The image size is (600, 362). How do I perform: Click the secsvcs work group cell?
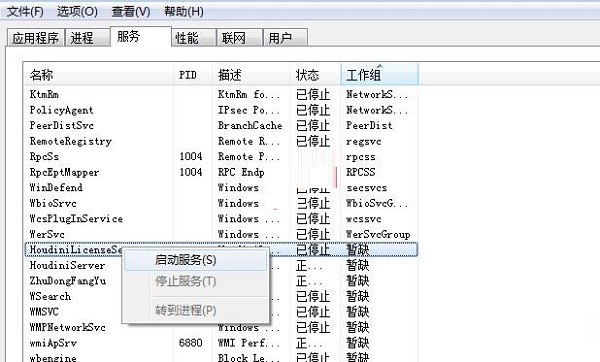pos(367,188)
